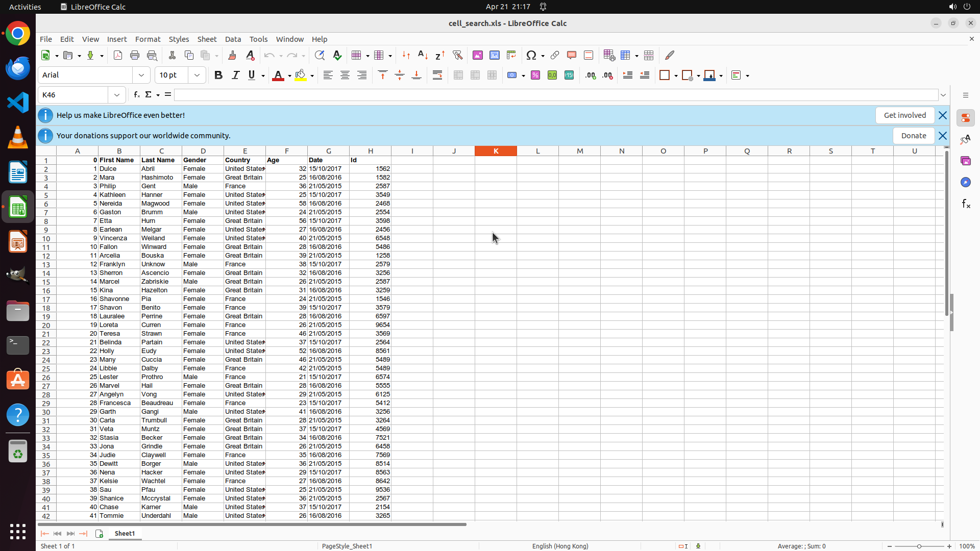This screenshot has height=551, width=980.
Task: Click the Get involved button
Action: coord(904,115)
